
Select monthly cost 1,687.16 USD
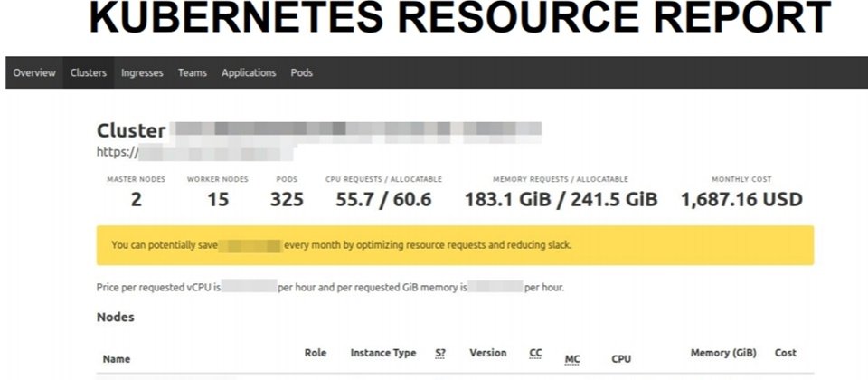[741, 199]
